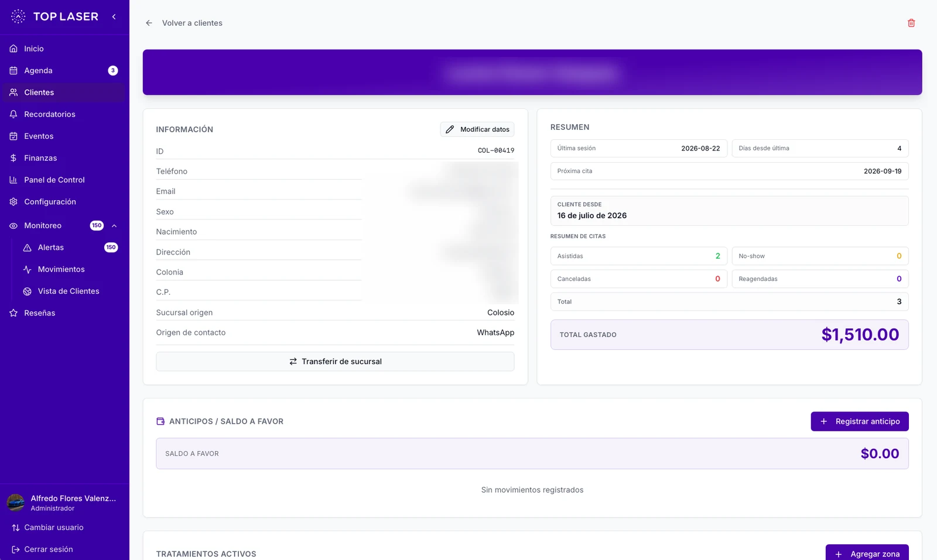Viewport: 937px width, 560px height.
Task: Click the Próxima cita date 2026-09-19
Action: click(x=883, y=171)
